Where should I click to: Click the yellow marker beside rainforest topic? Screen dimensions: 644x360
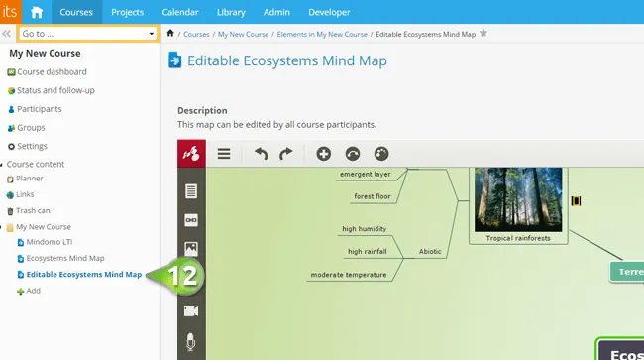pos(576,201)
